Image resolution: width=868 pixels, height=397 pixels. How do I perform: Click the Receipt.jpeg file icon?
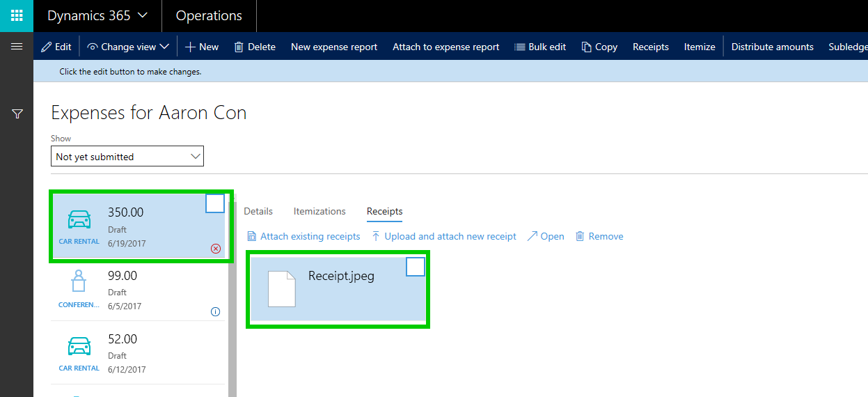[x=282, y=288]
